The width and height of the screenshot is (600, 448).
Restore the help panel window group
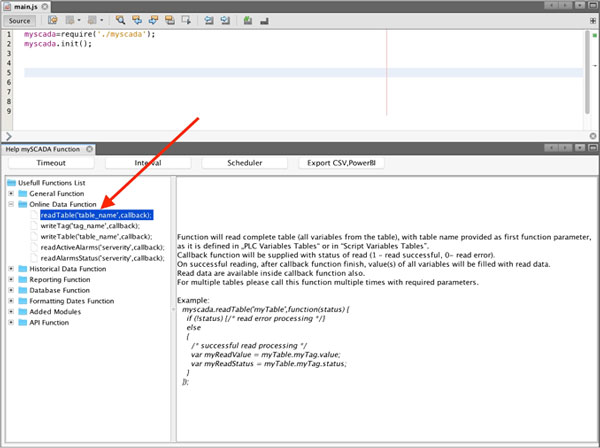pos(593,148)
